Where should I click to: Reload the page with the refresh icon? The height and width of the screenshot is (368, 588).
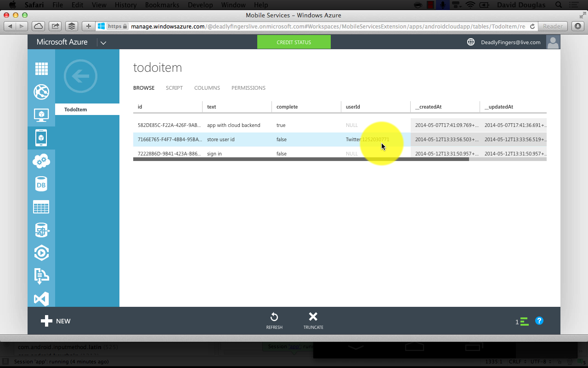click(532, 27)
